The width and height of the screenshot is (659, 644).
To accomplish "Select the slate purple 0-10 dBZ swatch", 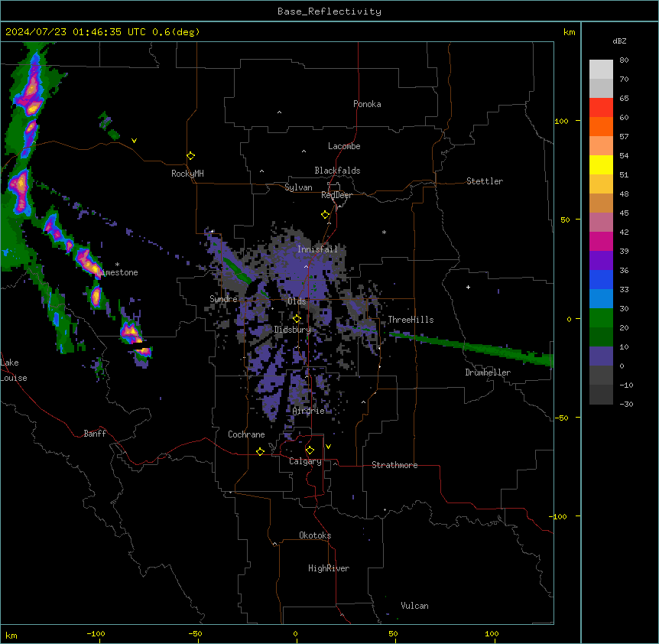I will coord(601,356).
